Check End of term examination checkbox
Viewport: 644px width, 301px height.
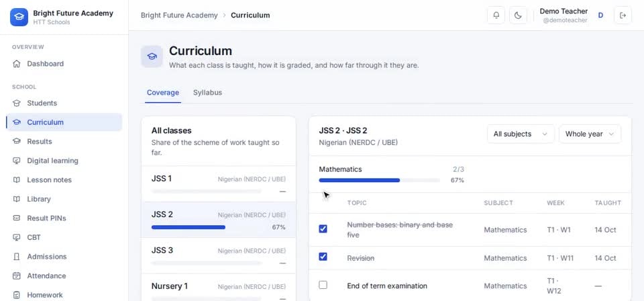(323, 285)
